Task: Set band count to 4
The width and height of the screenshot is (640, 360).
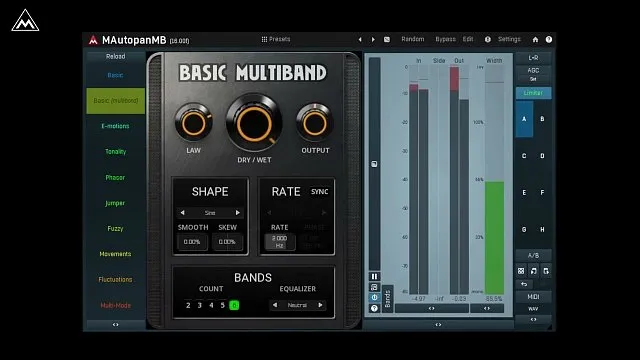Action: (211, 305)
